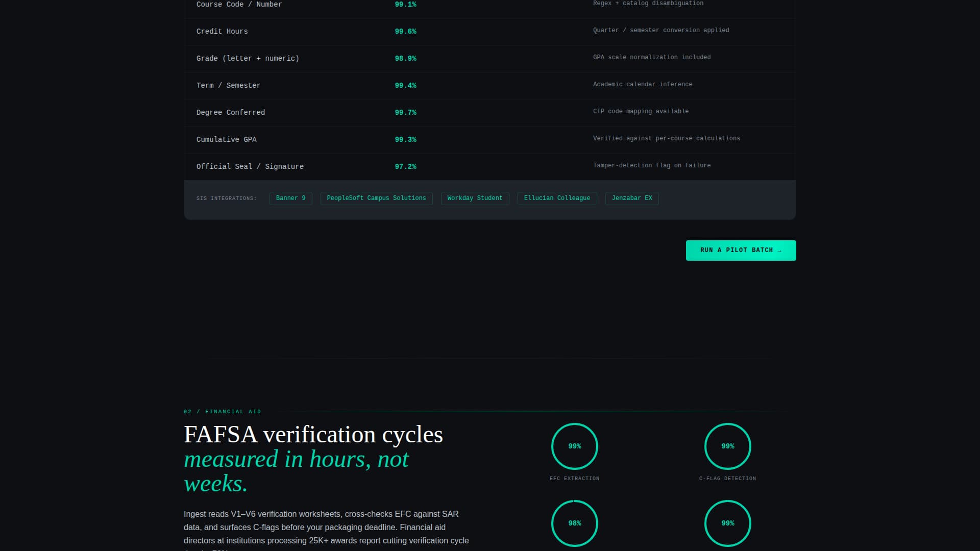
Task: Click the 'measured in hours, not weeks.' subheading
Action: (x=296, y=471)
